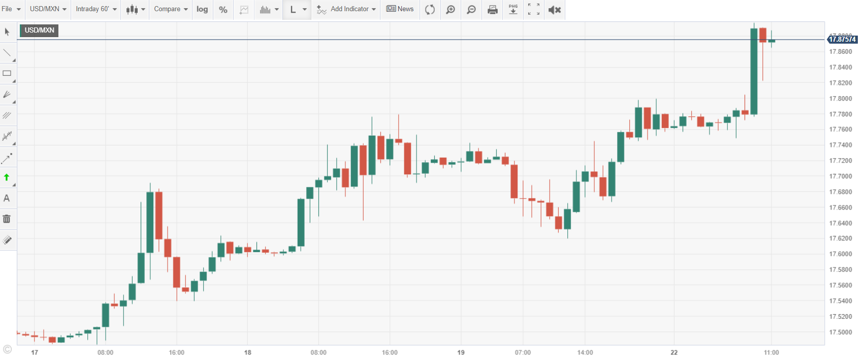Screen dimensions: 868x363
Task: Select the text annotation tool
Action: (x=7, y=198)
